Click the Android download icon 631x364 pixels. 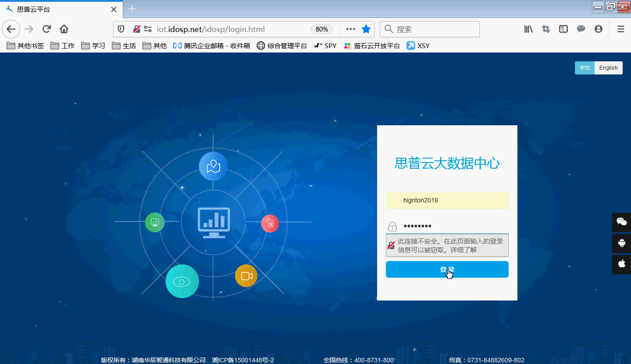pyautogui.click(x=621, y=243)
